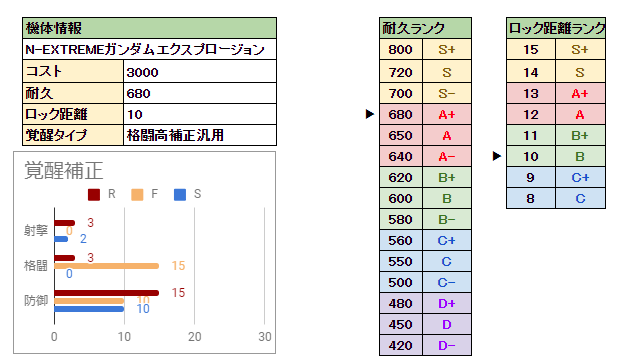The image size is (629, 364).
Task: Select the ロック距離 label cell
Action: click(x=73, y=114)
